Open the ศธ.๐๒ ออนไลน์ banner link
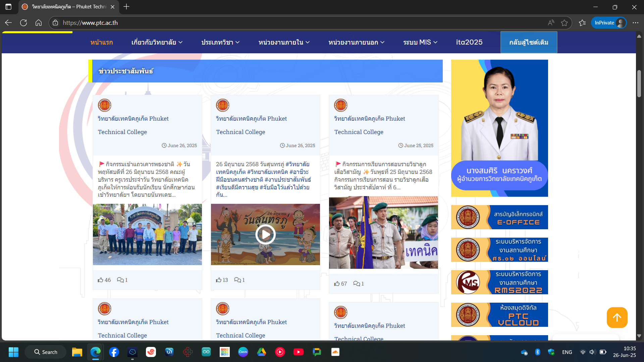This screenshot has width=644, height=362. [x=499, y=250]
